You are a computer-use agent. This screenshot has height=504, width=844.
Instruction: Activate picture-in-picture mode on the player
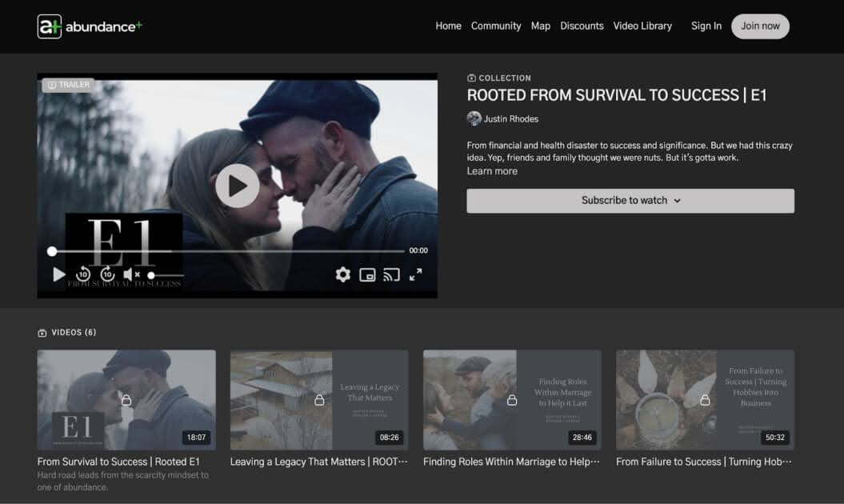click(x=367, y=274)
